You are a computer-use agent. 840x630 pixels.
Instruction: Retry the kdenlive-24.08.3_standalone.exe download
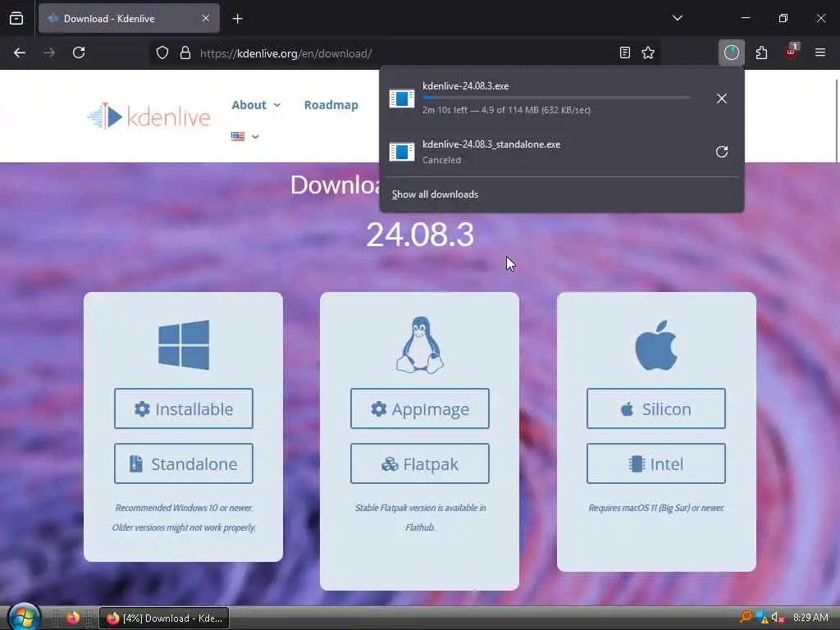[x=722, y=152]
